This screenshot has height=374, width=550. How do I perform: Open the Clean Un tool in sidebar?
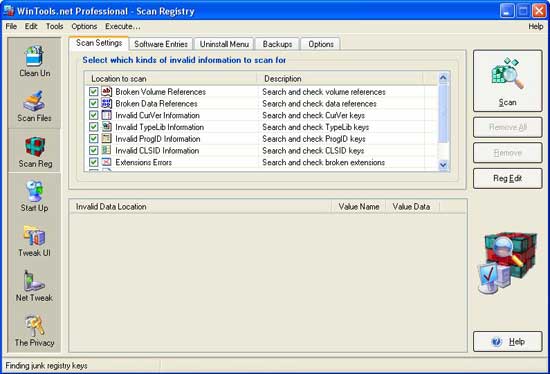[34, 62]
